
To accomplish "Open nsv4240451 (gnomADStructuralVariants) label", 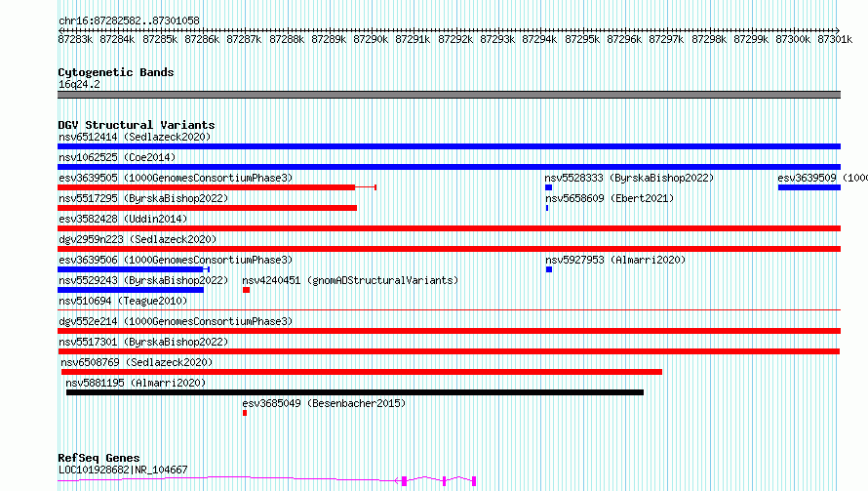I will [x=350, y=280].
